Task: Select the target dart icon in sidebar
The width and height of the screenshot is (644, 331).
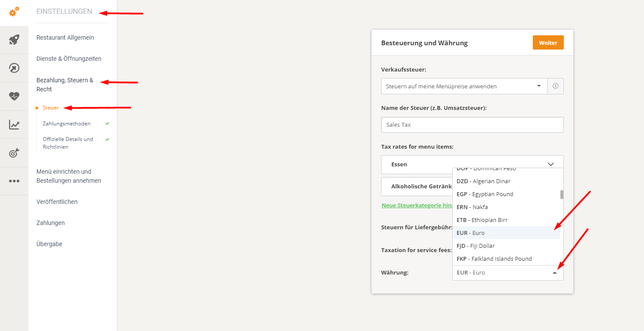Action: coord(14,153)
